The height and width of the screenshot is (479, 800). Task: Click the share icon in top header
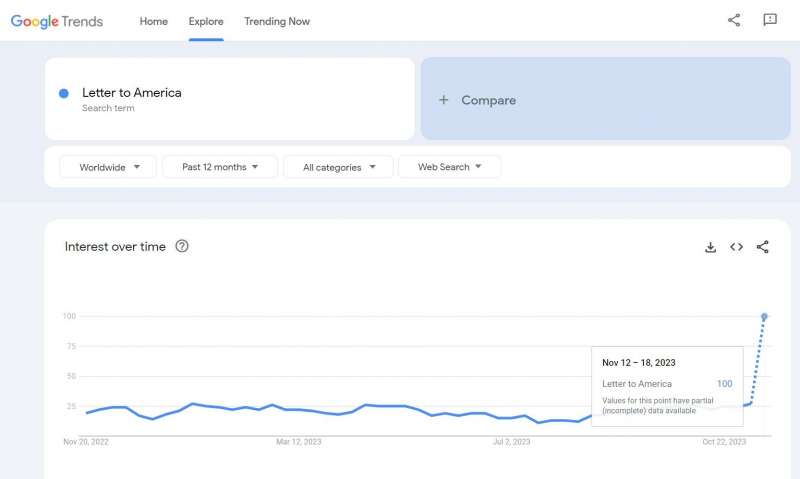[x=734, y=20]
